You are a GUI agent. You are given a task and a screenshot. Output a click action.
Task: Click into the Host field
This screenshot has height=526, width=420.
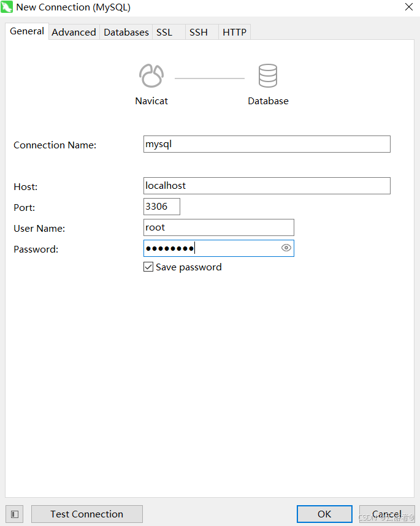coord(267,186)
